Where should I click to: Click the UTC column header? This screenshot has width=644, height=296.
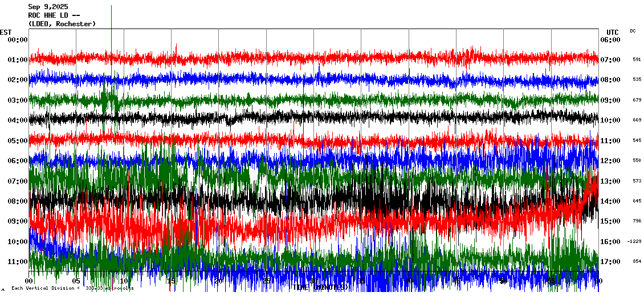click(x=612, y=32)
